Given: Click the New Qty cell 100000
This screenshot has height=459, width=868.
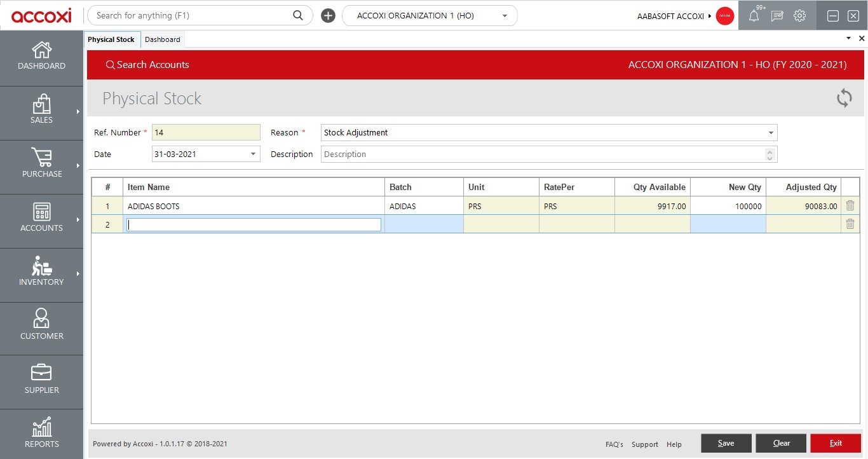Looking at the screenshot, I should tap(728, 206).
